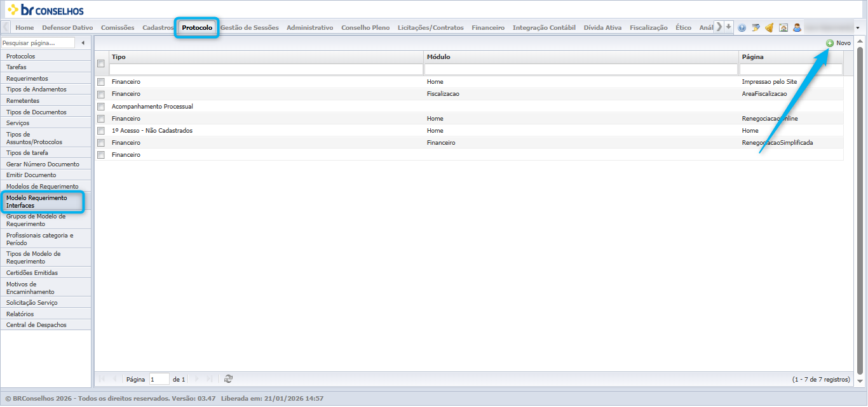
Task: Open the notifications bell icon
Action: tap(770, 27)
